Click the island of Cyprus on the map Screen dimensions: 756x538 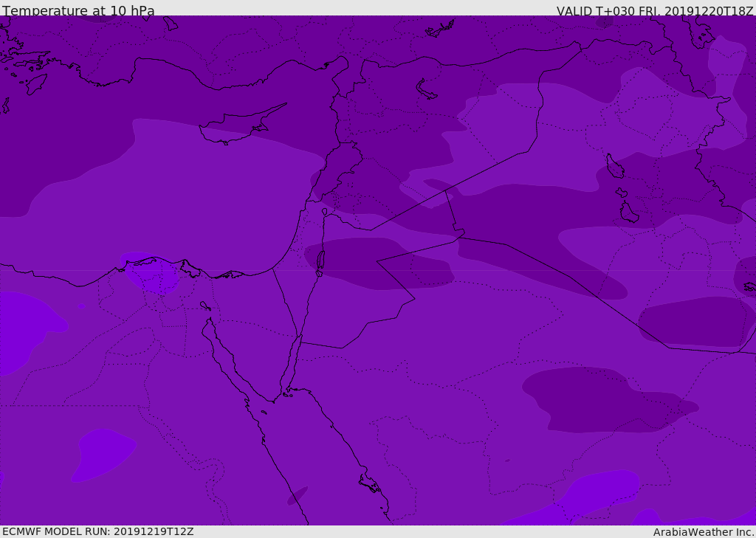[x=241, y=125]
